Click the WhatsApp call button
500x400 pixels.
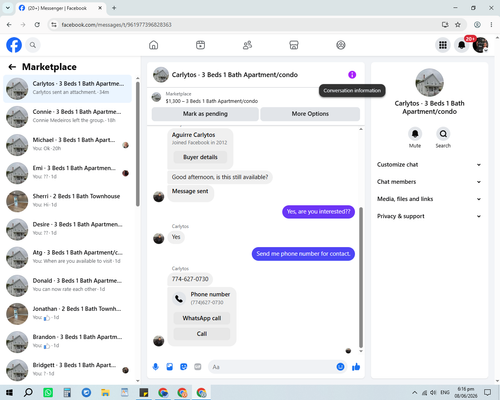(x=202, y=318)
